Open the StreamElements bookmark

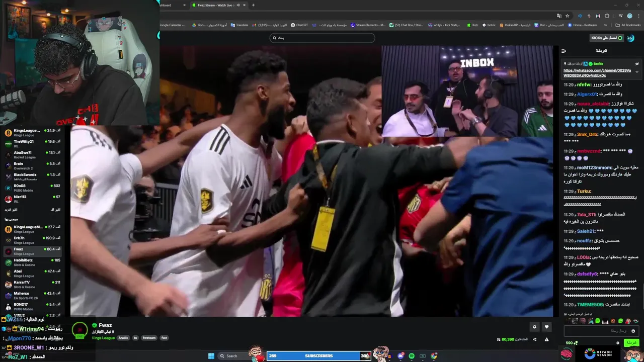coord(368,25)
